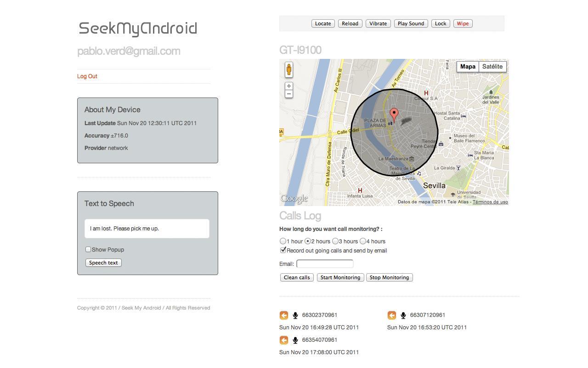Viewport: 588px width, 368px height.
Task: Click the Text to Speech message box
Action: [147, 229]
